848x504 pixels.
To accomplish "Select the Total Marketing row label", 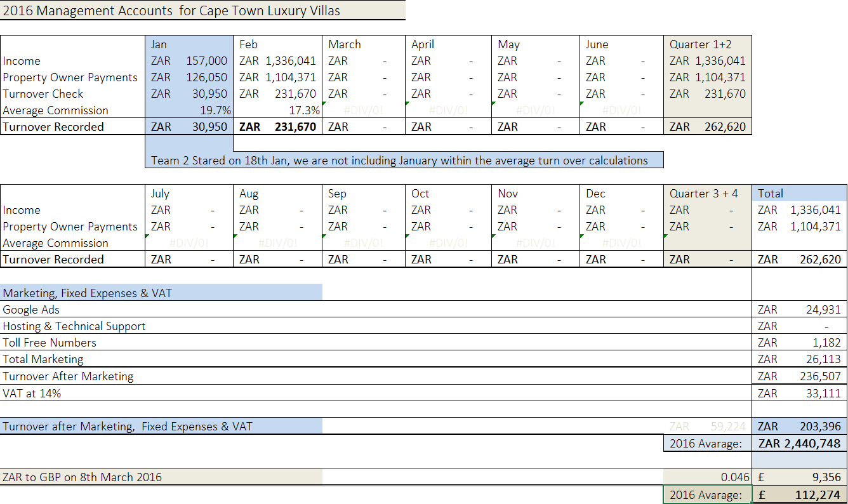I will [x=43, y=359].
